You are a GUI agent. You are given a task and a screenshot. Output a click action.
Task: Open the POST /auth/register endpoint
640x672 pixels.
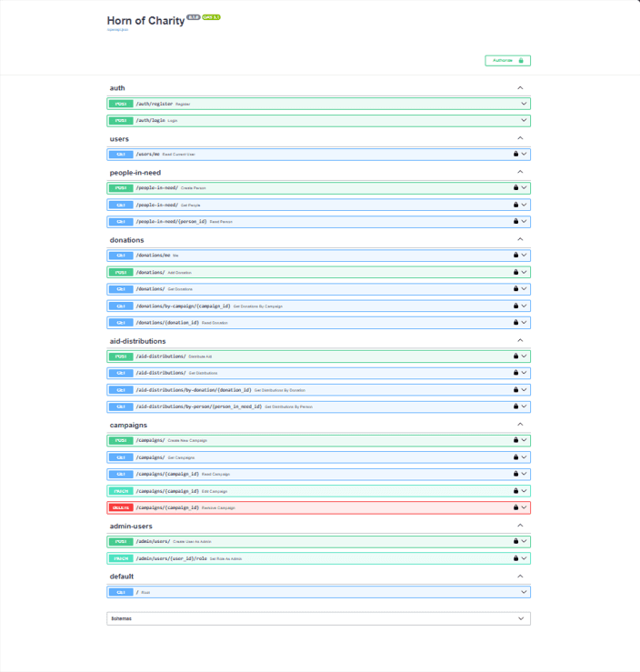(x=319, y=104)
